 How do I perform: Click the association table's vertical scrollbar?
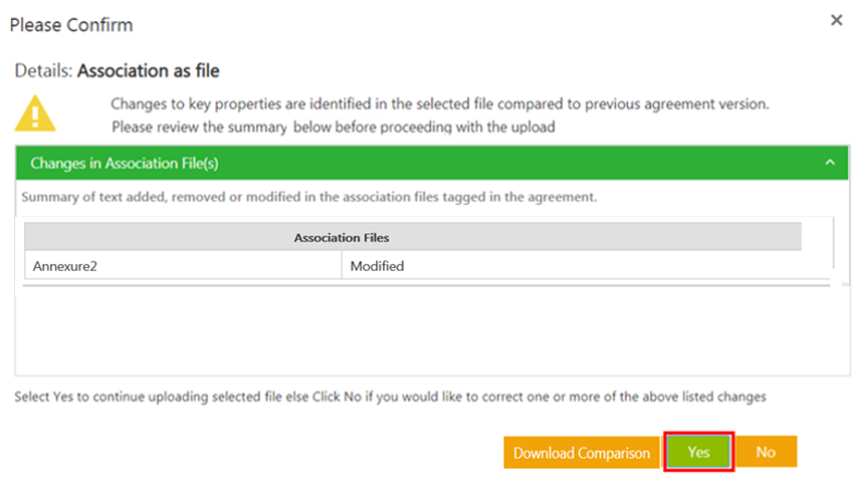833,245
